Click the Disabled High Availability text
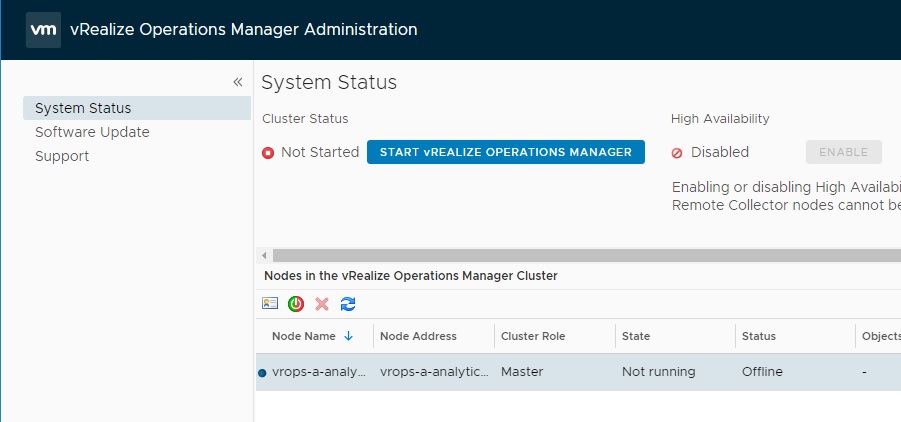This screenshot has width=901, height=422. point(720,152)
